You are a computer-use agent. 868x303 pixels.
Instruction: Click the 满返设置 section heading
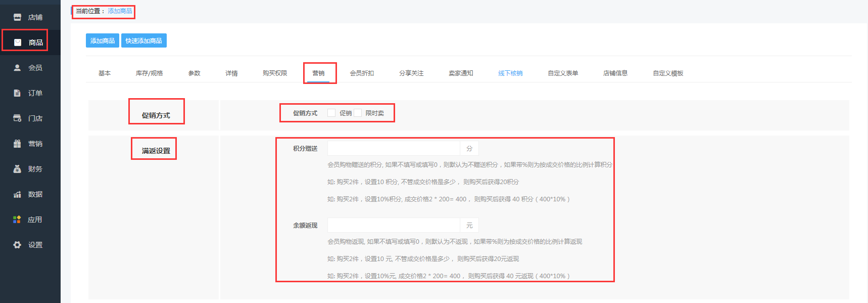(x=156, y=151)
